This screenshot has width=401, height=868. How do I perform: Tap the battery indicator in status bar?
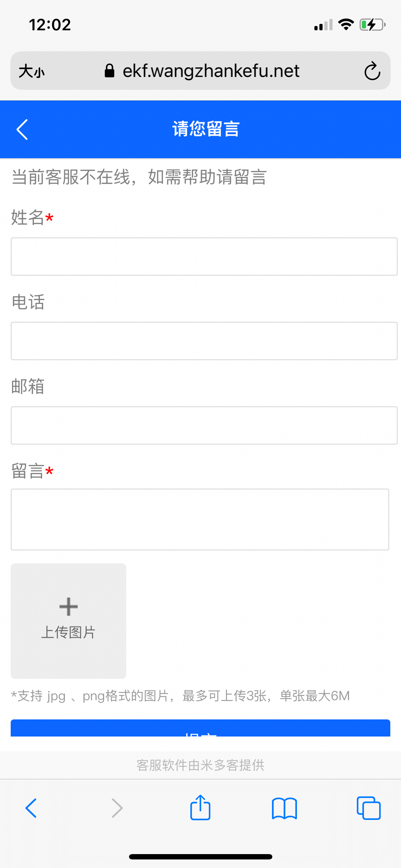[x=372, y=25]
